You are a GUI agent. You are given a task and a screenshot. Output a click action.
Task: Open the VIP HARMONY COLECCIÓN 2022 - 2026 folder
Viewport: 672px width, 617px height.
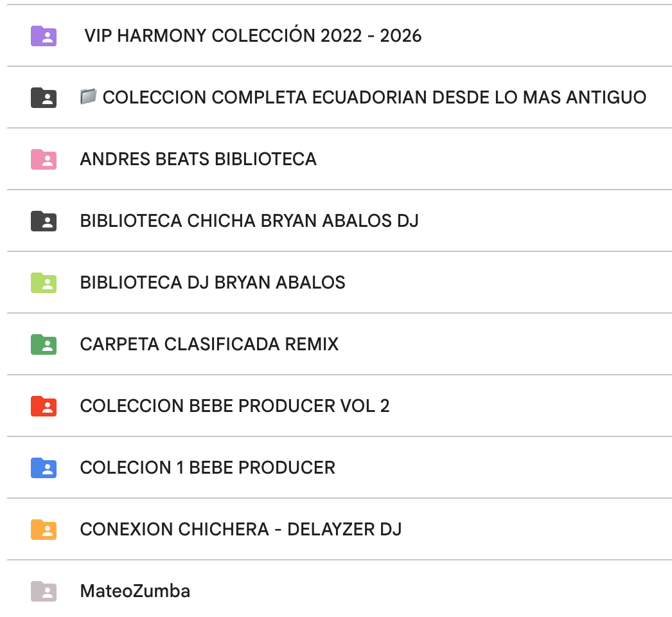point(253,37)
